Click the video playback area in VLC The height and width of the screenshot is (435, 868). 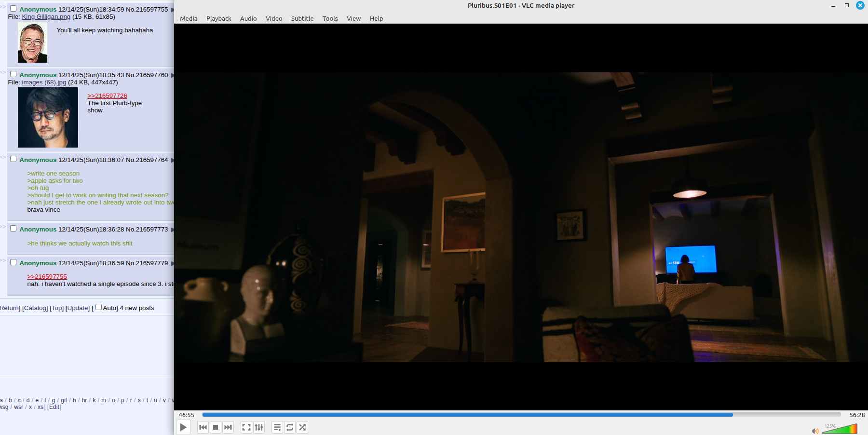point(521,217)
